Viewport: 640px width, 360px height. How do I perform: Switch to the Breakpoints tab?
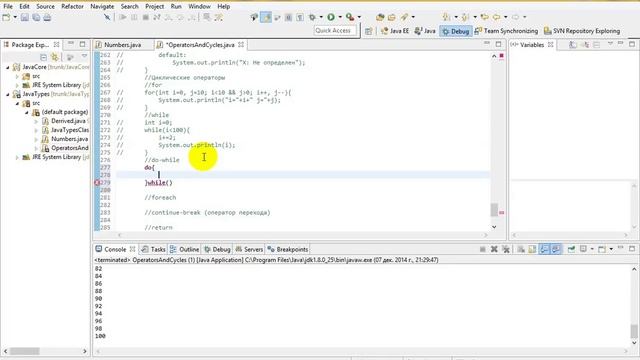click(x=288, y=249)
